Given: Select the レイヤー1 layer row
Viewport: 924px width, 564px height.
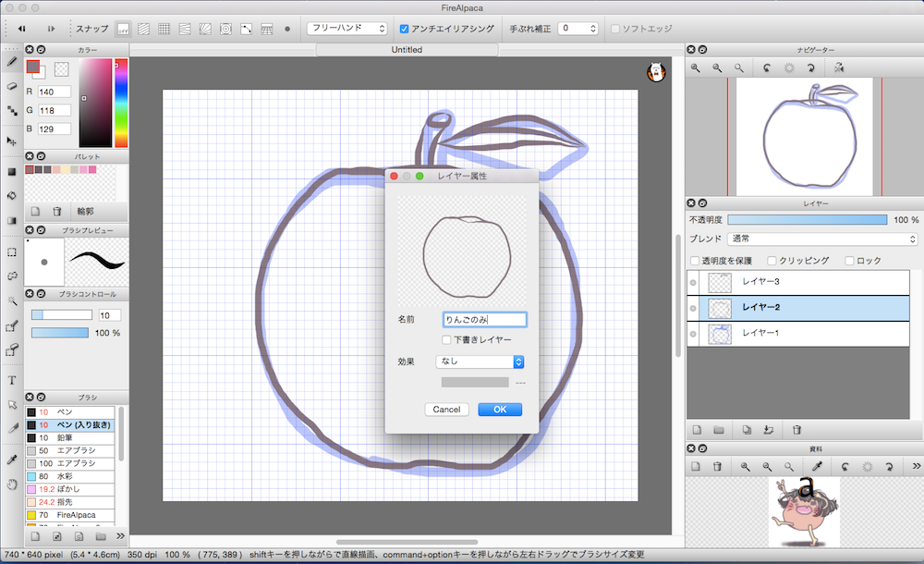Looking at the screenshot, I should tap(798, 334).
